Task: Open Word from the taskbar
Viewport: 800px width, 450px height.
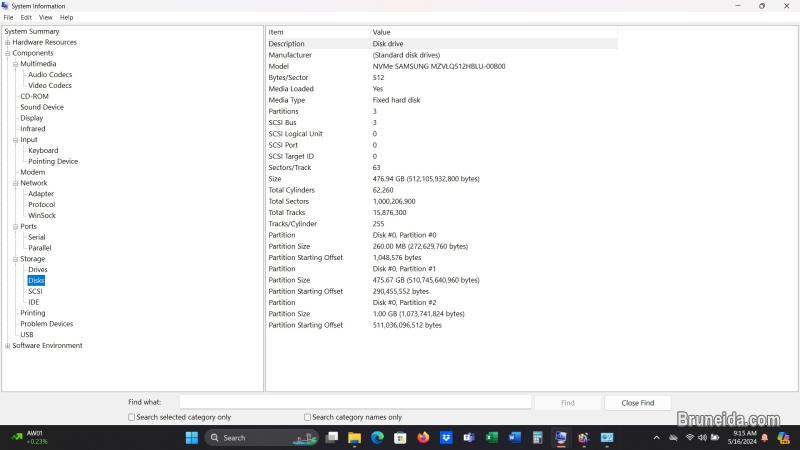Action: (x=515, y=438)
